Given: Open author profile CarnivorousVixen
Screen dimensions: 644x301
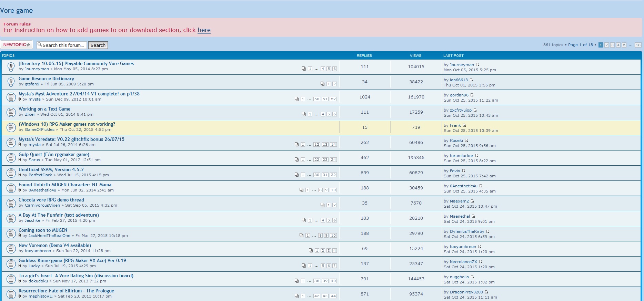Looking at the screenshot, I should 42,205.
